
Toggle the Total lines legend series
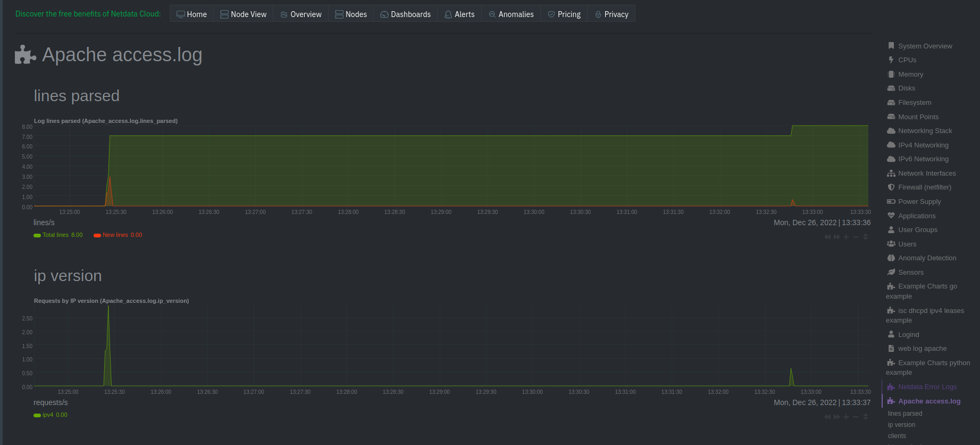[x=58, y=235]
